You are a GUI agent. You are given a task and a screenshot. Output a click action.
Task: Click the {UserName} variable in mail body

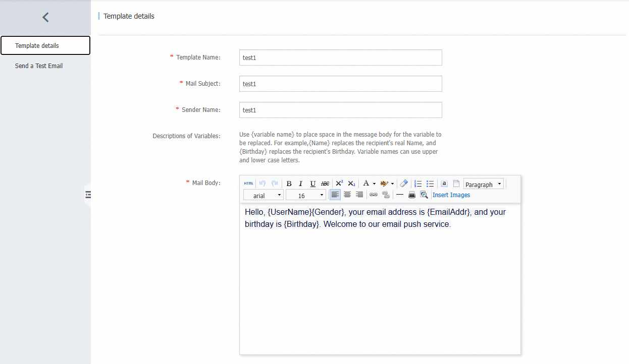pyautogui.click(x=290, y=212)
